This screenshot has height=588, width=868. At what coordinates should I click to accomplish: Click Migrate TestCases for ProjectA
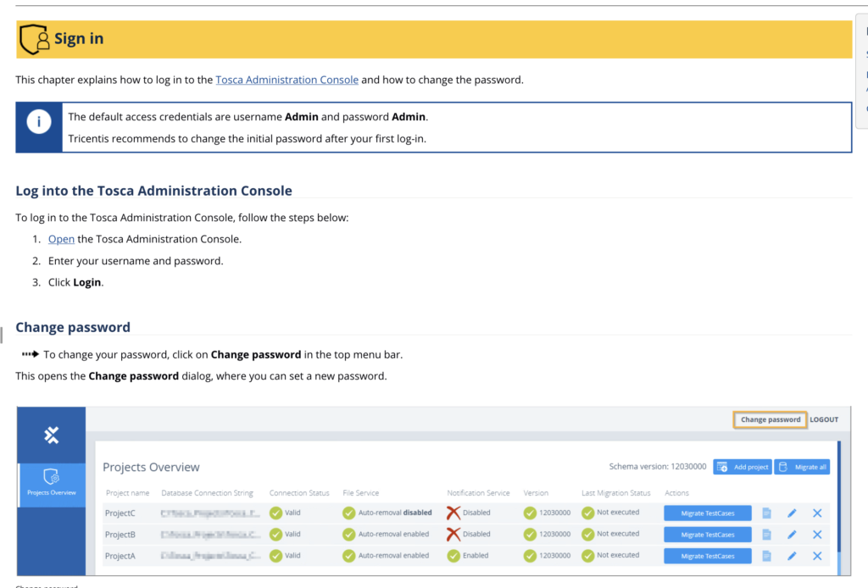[708, 556]
